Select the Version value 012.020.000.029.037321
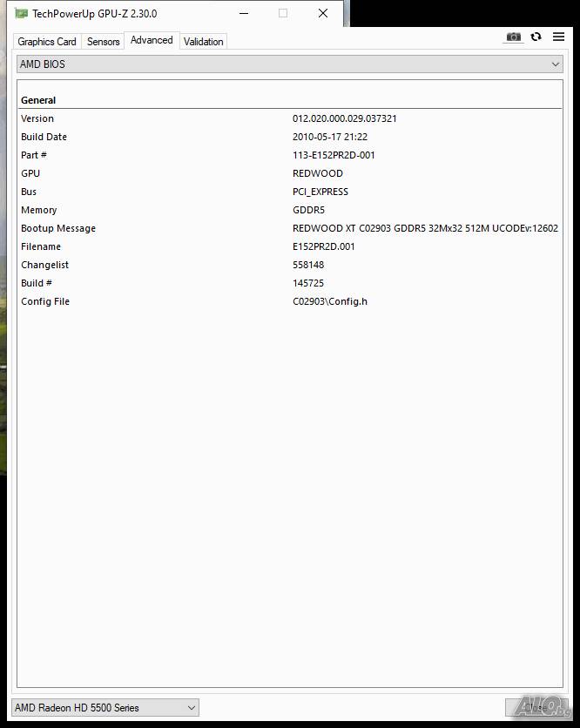580x728 pixels. [x=345, y=118]
